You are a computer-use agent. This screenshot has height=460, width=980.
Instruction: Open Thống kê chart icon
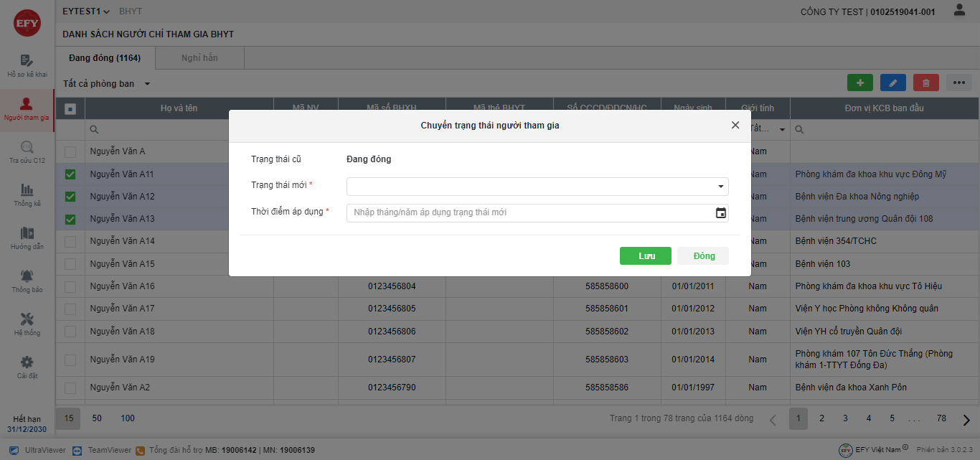pyautogui.click(x=27, y=190)
